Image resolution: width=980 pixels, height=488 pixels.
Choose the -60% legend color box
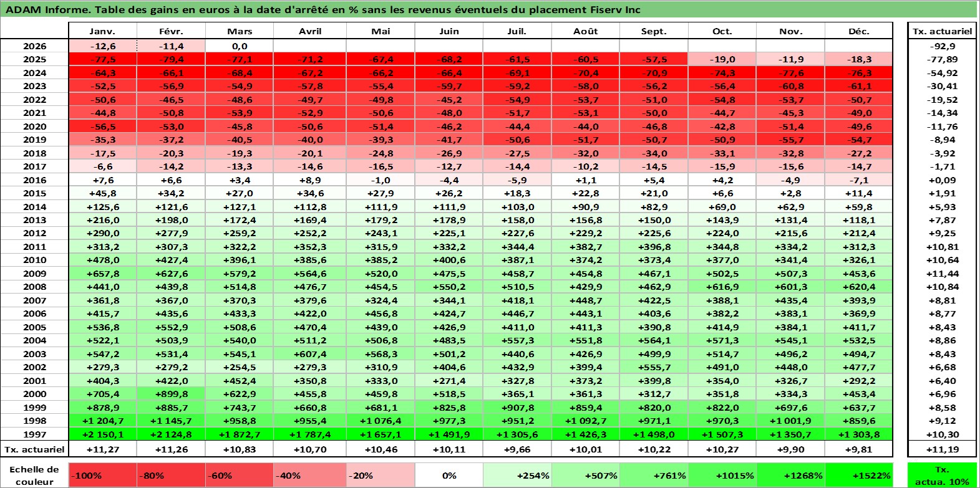(240, 475)
